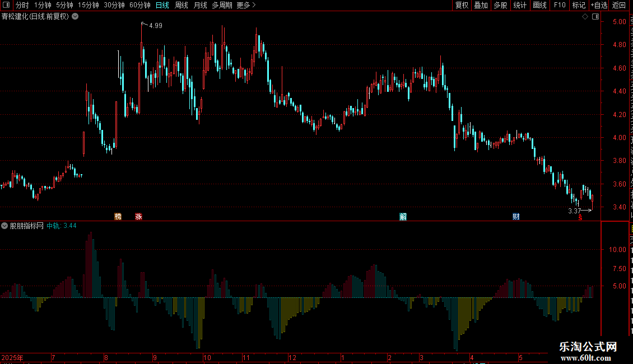
Task: Open the 多周期 multi-period view
Action: pyautogui.click(x=222, y=5)
